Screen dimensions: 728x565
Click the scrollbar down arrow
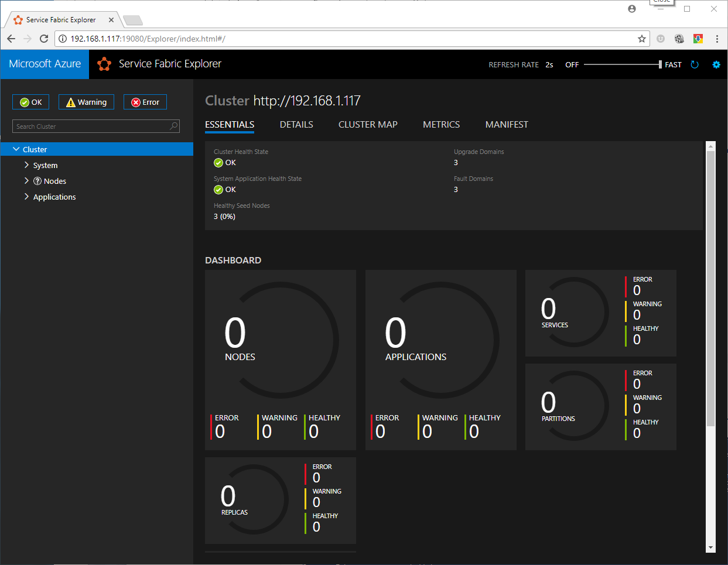point(711,548)
